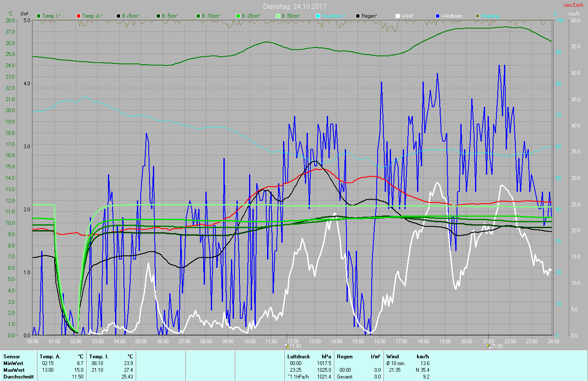
Task: Toggle the B -20cm series label
Action: point(251,16)
